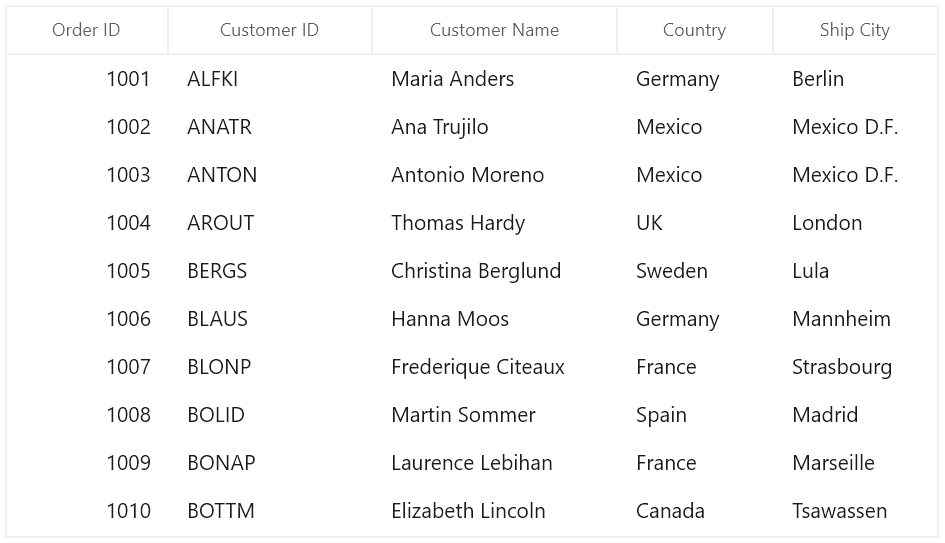The image size is (945, 543).
Task: Select the Hanna Moos name cell
Action: pyautogui.click(x=494, y=319)
